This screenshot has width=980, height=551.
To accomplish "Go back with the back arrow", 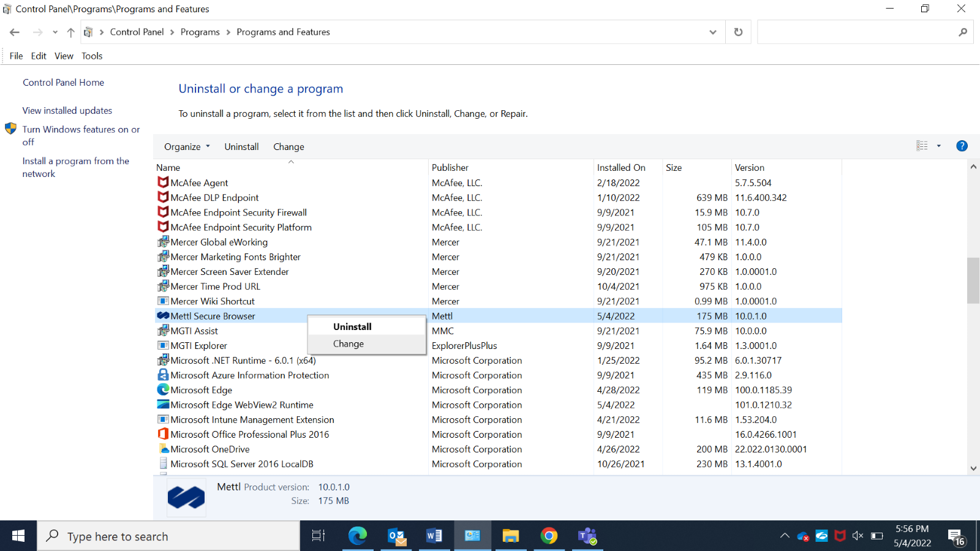I will click(x=15, y=32).
